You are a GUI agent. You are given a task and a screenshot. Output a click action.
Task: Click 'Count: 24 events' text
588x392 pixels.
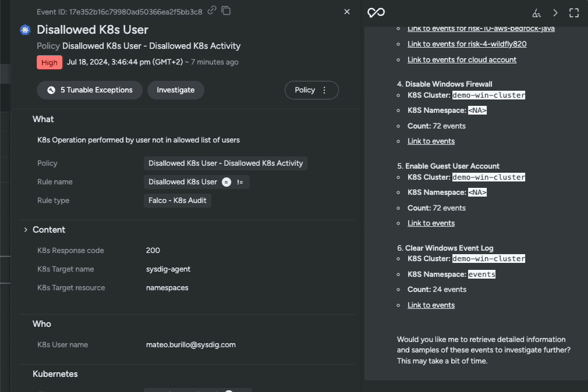pyautogui.click(x=437, y=290)
